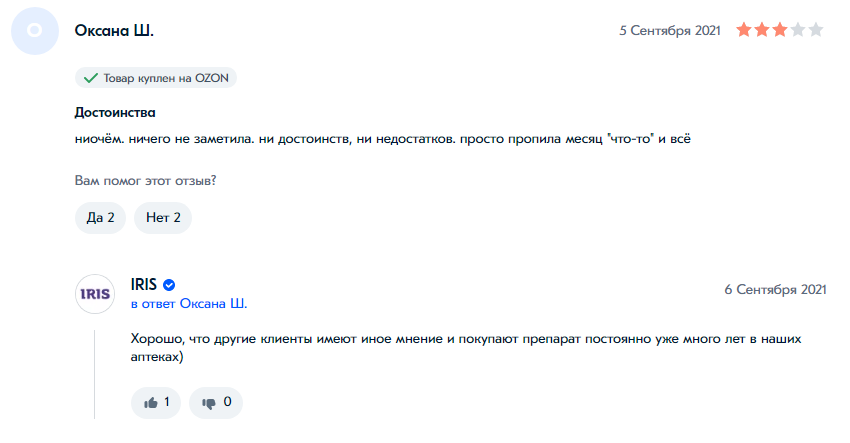Click the first rating star
The width and height of the screenshot is (850, 443).
pyautogui.click(x=744, y=31)
